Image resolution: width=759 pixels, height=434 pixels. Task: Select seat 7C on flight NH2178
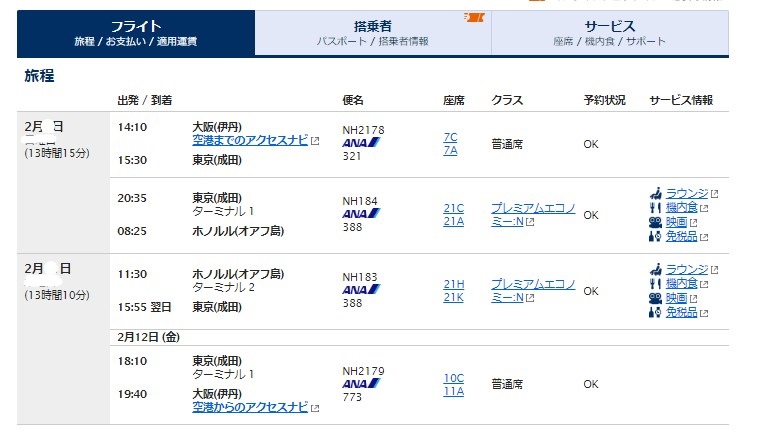point(450,137)
